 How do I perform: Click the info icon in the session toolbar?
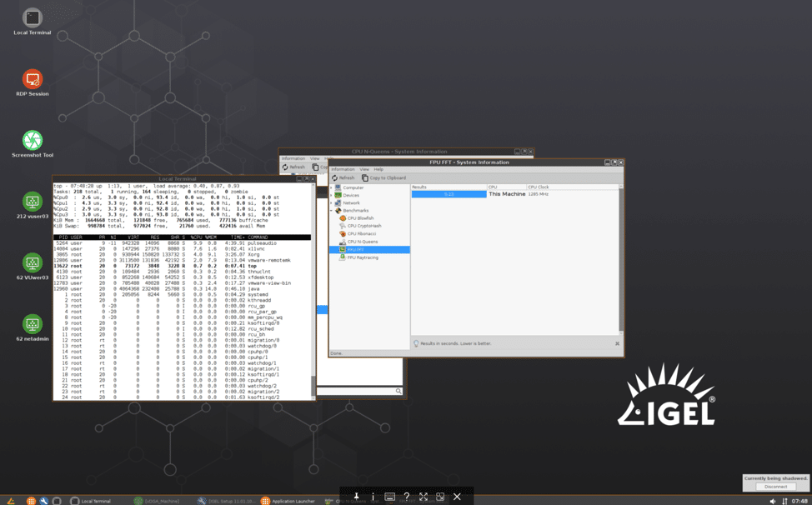coord(373,497)
